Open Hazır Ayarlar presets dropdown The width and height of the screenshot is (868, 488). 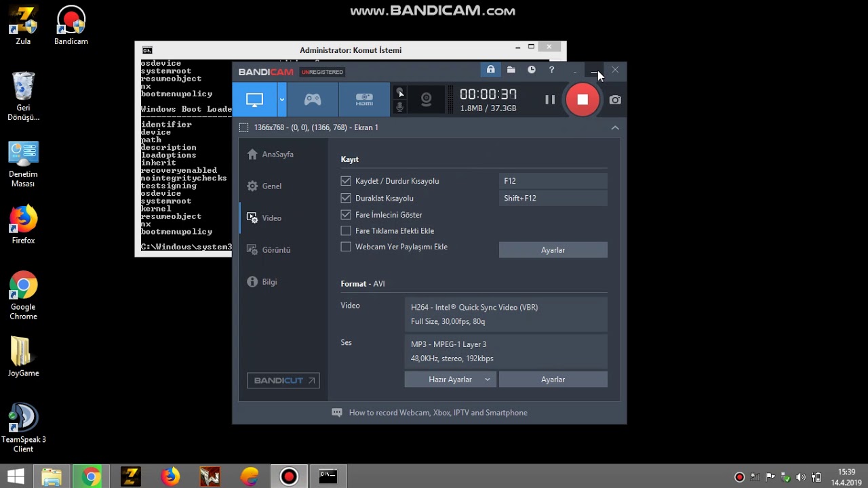450,380
